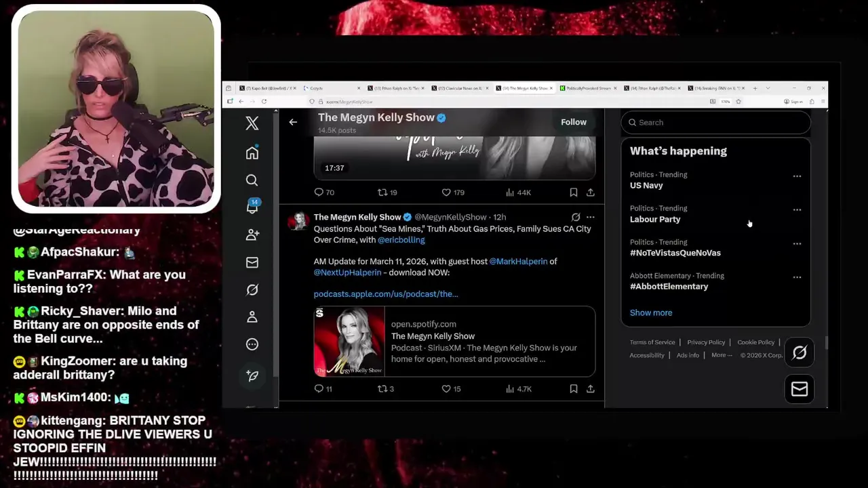This screenshot has width=868, height=488.
Task: Click Show more under trends
Action: pos(651,312)
